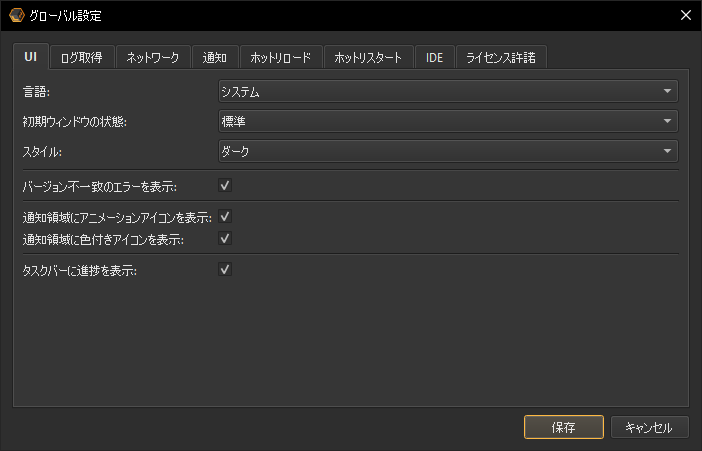The width and height of the screenshot is (702, 451).
Task: Switch to the 通知 tab
Action: click(215, 57)
